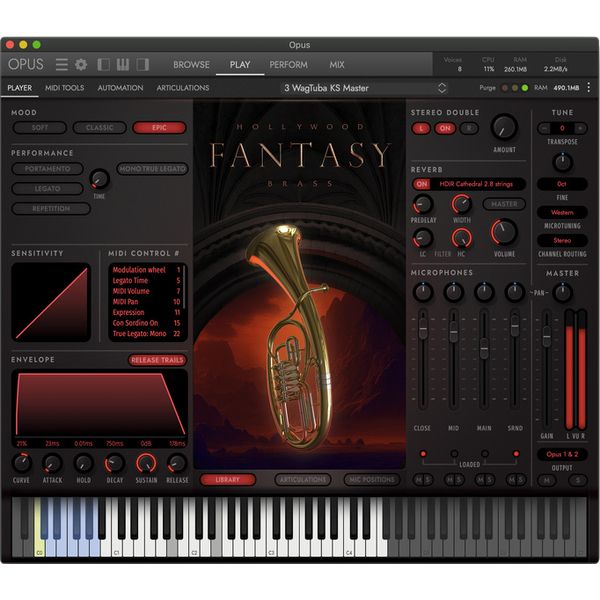Viewport: 600px width, 600px height.
Task: Adjust the Fine tune knob
Action: [562, 162]
